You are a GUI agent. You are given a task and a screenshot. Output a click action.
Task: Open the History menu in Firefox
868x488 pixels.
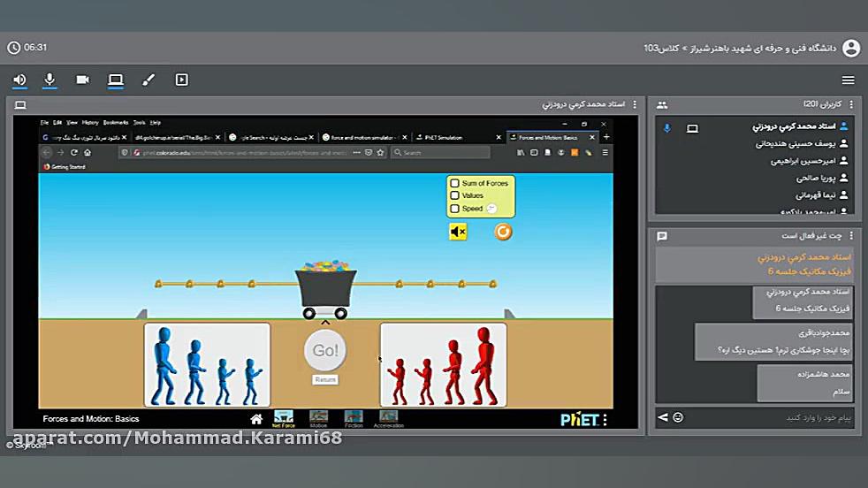click(x=90, y=122)
